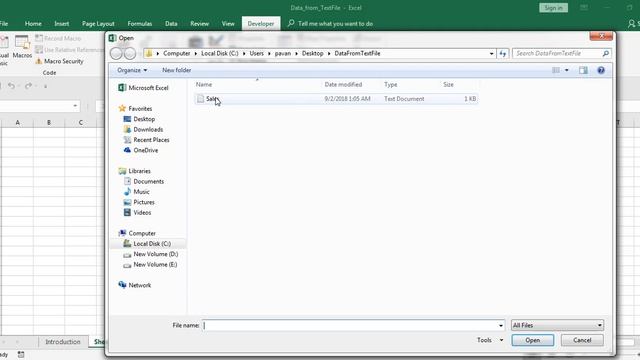The image size is (640, 360).
Task: Open Macro Security settings in ribbon
Action: pos(60,61)
